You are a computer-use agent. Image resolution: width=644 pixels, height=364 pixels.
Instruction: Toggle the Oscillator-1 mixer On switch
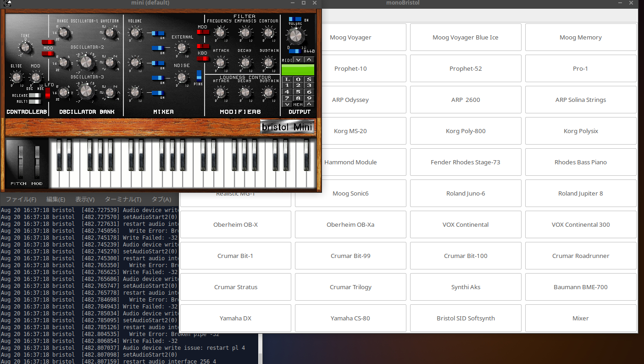[158, 33]
